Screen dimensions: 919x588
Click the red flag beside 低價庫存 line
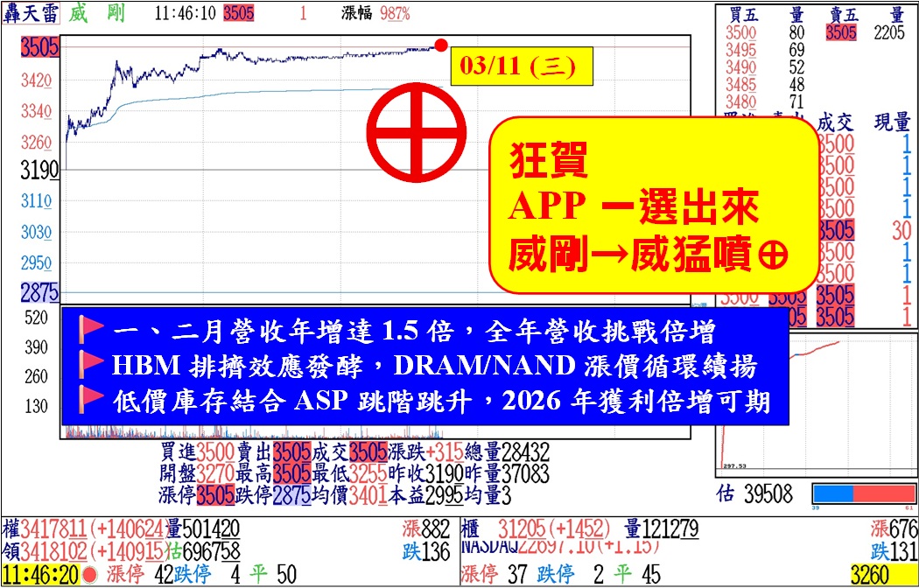(x=92, y=399)
